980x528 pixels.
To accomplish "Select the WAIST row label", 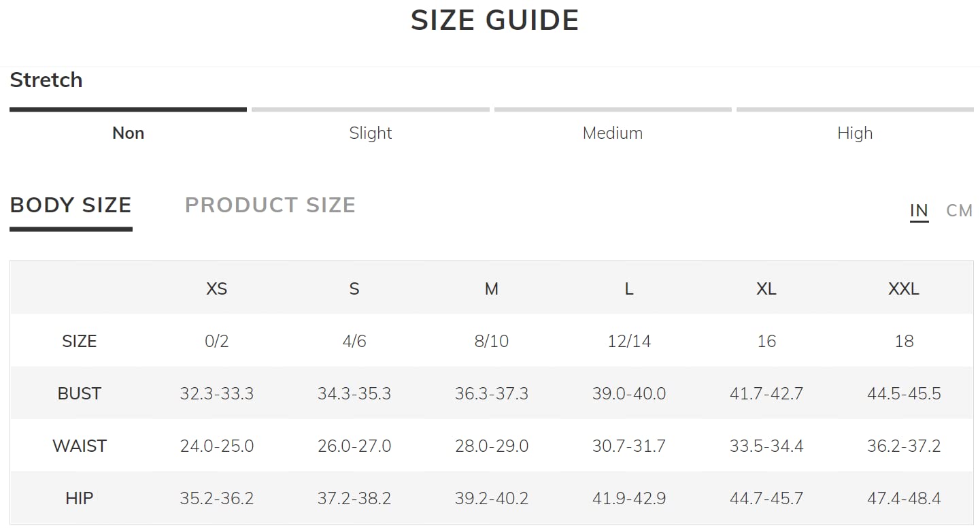I will coord(79,446).
